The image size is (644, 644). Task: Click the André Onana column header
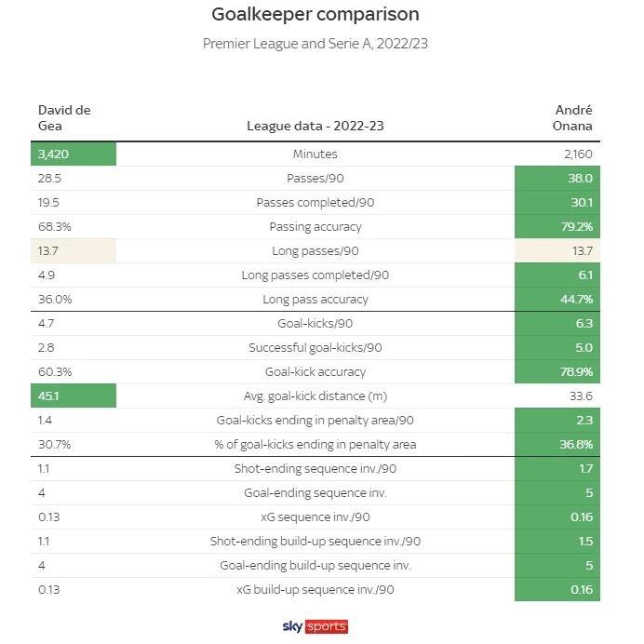pyautogui.click(x=573, y=118)
